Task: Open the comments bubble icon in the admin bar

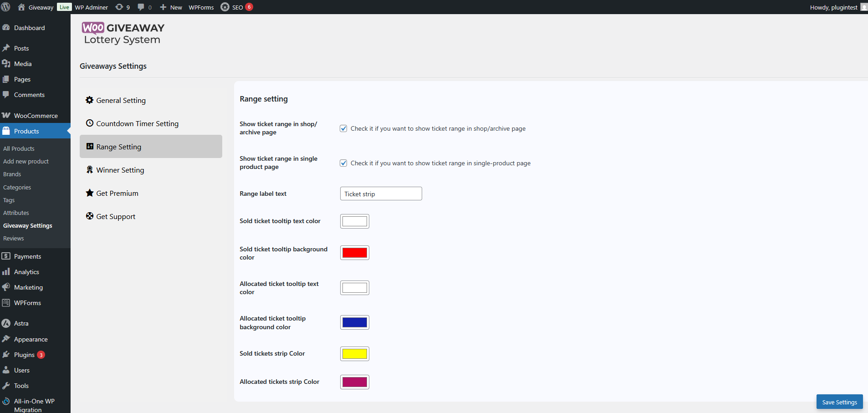Action: tap(141, 7)
